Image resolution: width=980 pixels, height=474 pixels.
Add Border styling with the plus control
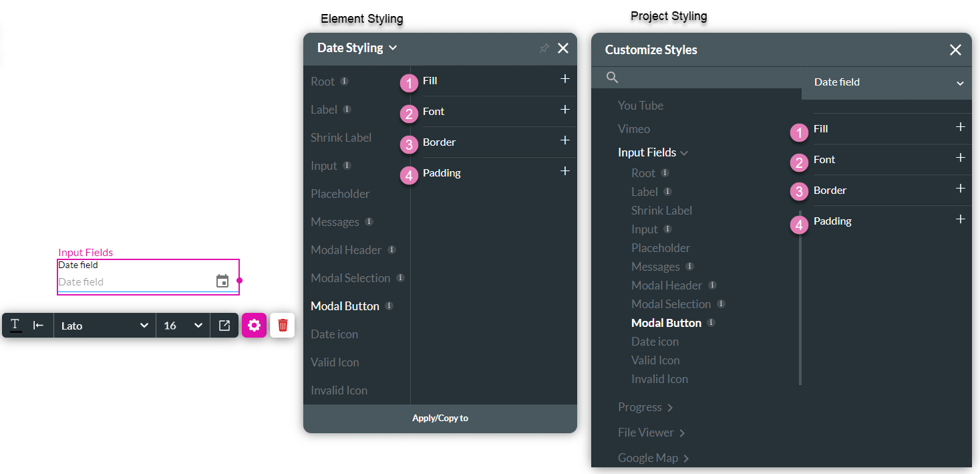coord(564,142)
